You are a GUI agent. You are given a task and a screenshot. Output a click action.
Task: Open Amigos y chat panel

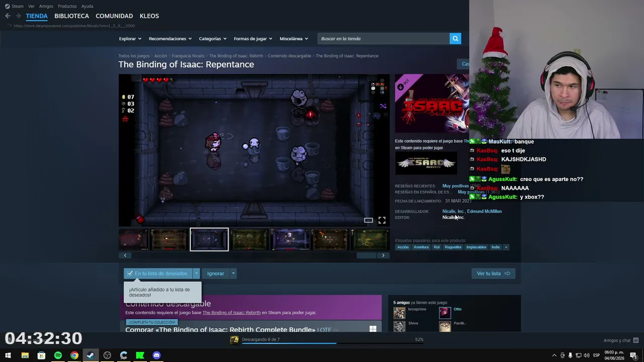pos(621,340)
